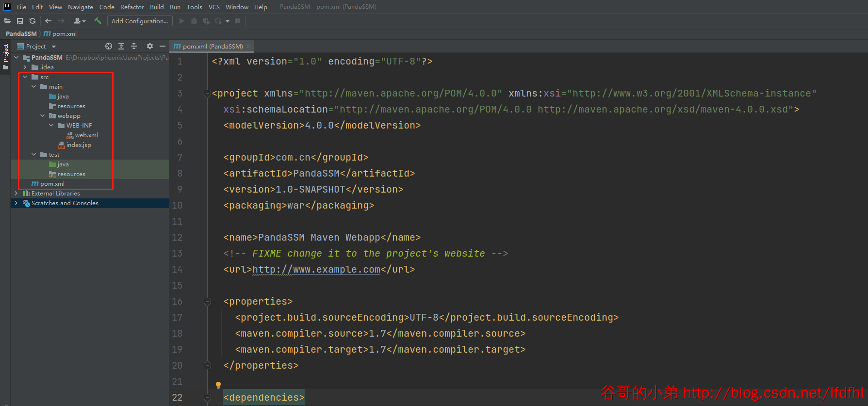Collapse the PandaSSM project root node
Image resolution: width=868 pixels, height=406 pixels.
(16, 57)
